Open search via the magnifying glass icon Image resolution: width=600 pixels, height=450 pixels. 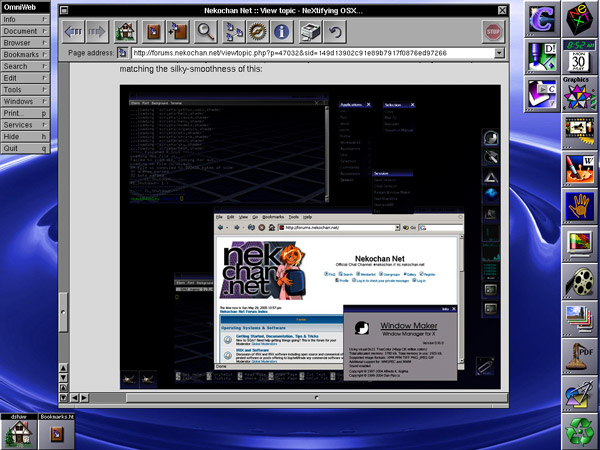click(x=206, y=31)
